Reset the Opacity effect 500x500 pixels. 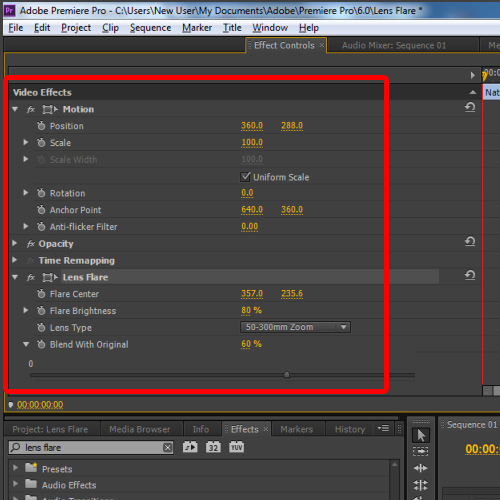470,241
